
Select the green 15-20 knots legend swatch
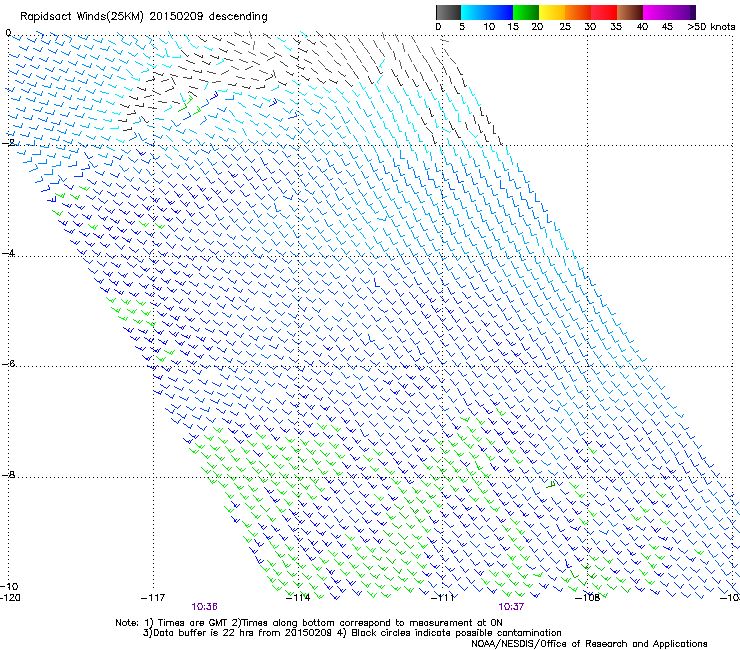(x=526, y=12)
